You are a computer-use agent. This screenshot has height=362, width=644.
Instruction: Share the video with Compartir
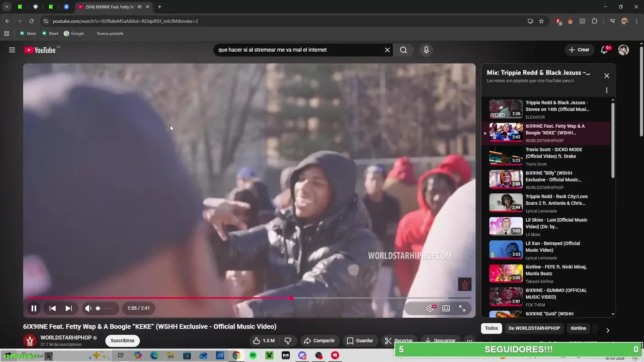(x=319, y=340)
